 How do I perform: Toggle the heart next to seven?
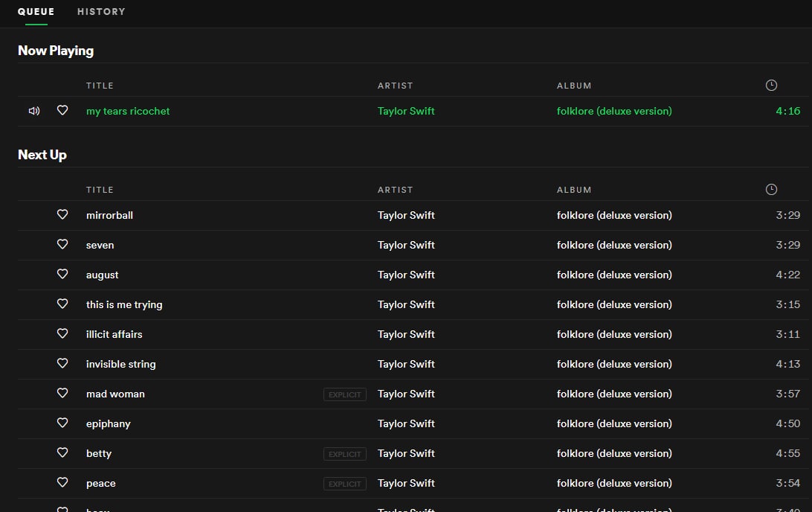tap(62, 243)
